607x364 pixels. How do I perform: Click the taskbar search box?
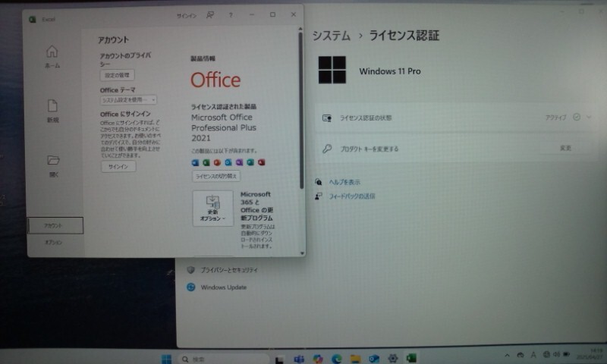pos(223,359)
